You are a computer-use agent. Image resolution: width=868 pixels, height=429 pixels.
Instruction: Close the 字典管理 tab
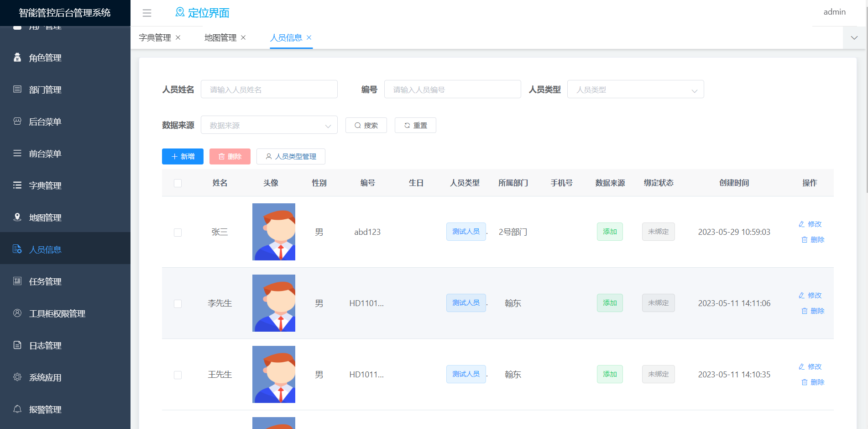click(178, 37)
